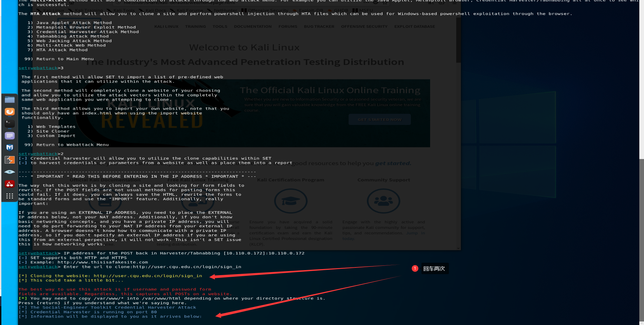Show all applications grid in dock
Image resolution: width=644 pixels, height=325 pixels.
coord(10,196)
